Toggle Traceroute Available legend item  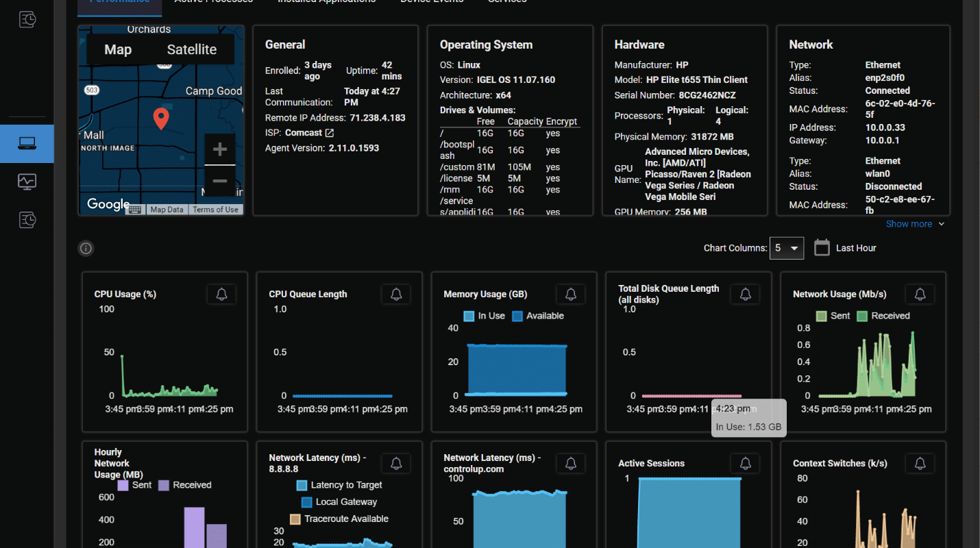339,519
